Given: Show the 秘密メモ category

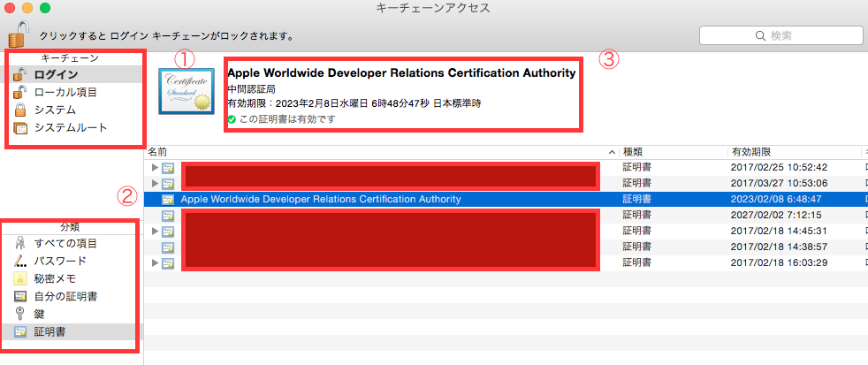Looking at the screenshot, I should 72,278.
